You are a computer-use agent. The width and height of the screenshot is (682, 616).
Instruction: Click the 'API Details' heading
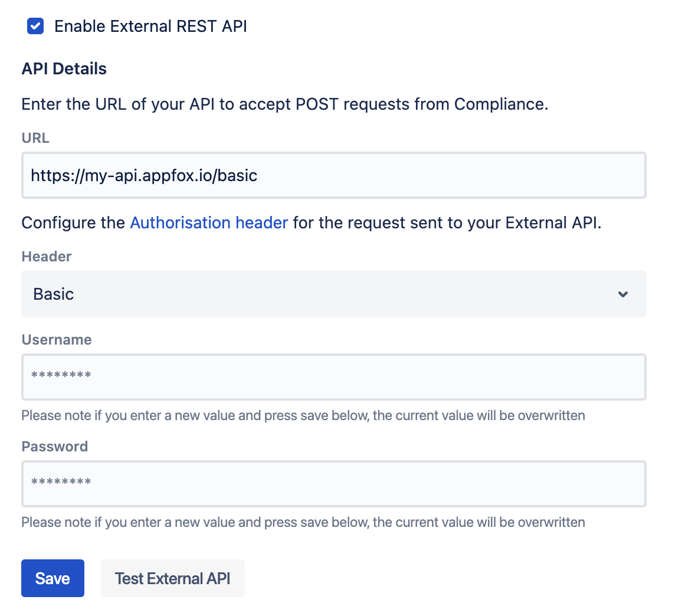tap(64, 69)
